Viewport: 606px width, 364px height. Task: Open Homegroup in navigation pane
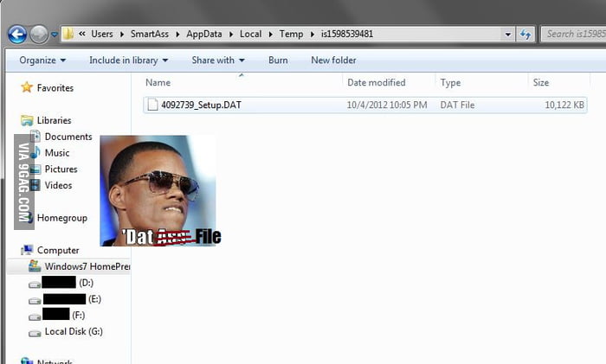coord(62,218)
